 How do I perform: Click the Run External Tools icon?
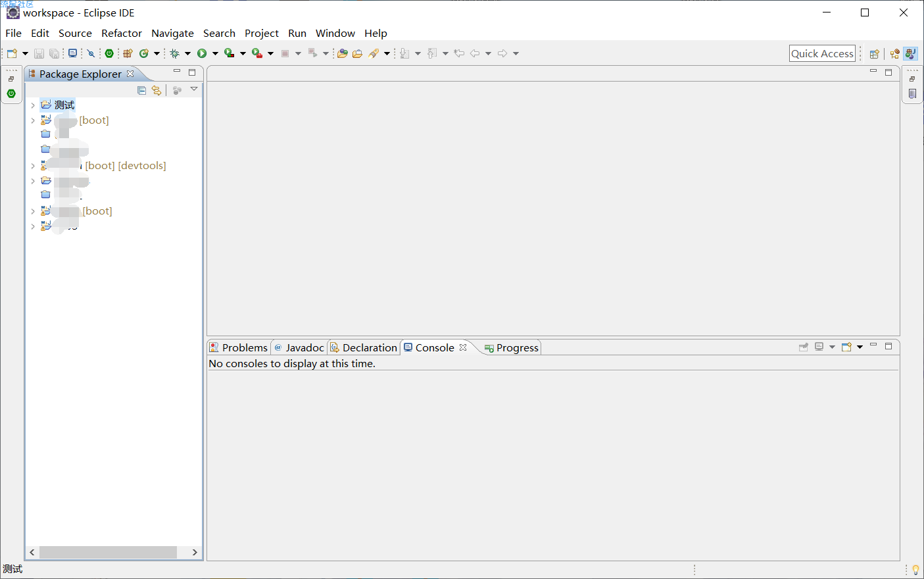(257, 53)
